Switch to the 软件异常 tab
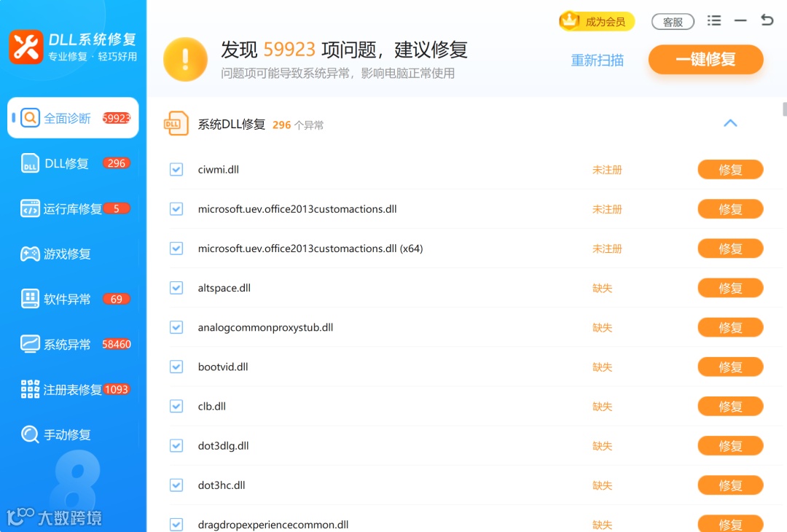Viewport: 787px width, 532px height. (73, 299)
